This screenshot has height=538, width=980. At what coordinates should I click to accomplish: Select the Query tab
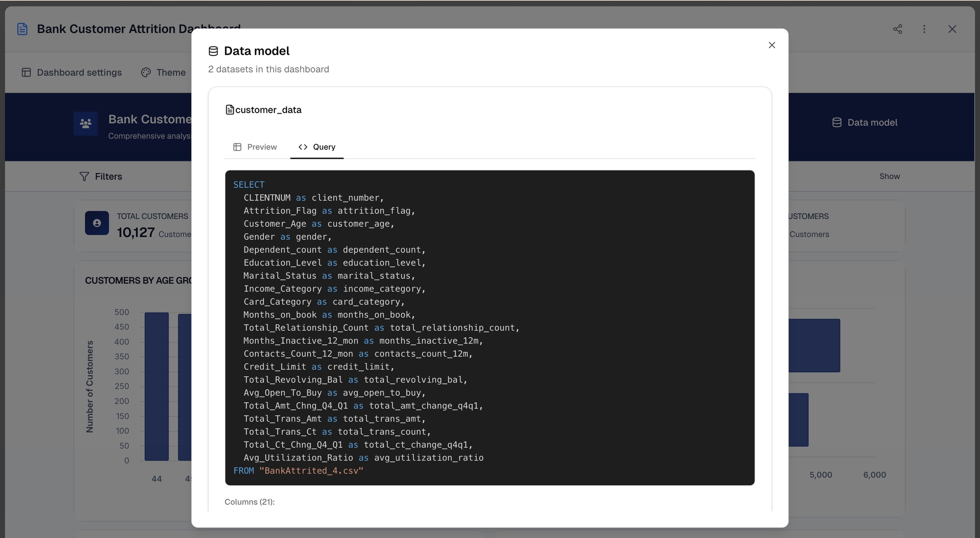click(x=317, y=147)
